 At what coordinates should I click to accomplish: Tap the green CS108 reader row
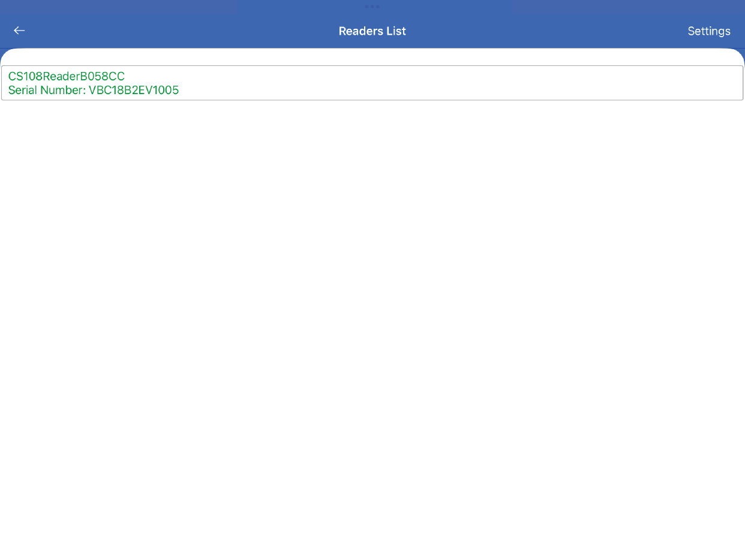click(372, 83)
